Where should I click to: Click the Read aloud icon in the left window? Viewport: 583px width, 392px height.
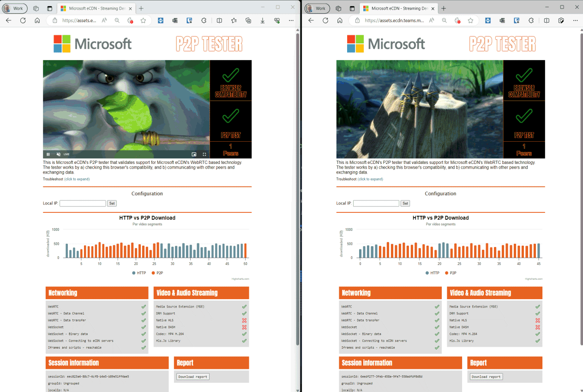click(x=104, y=20)
